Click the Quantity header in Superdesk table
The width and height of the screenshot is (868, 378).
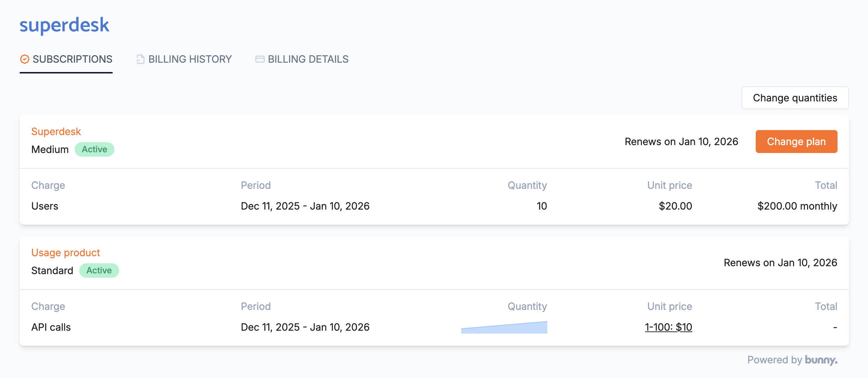[x=527, y=185]
